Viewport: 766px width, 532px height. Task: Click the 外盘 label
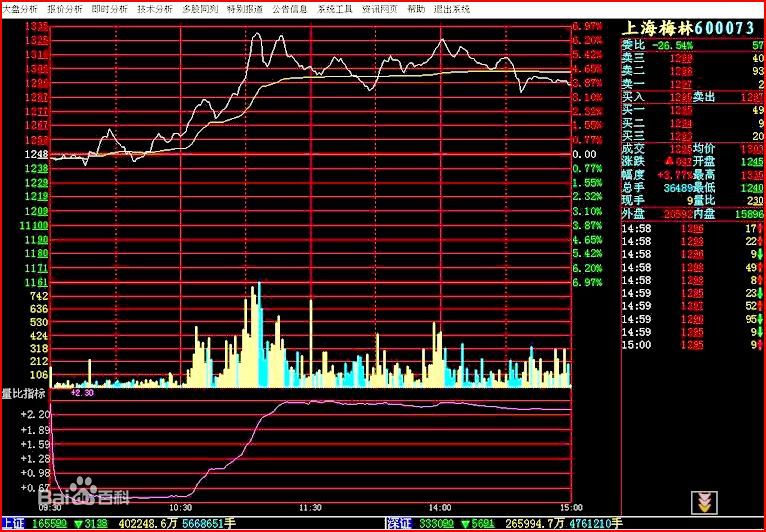click(634, 213)
